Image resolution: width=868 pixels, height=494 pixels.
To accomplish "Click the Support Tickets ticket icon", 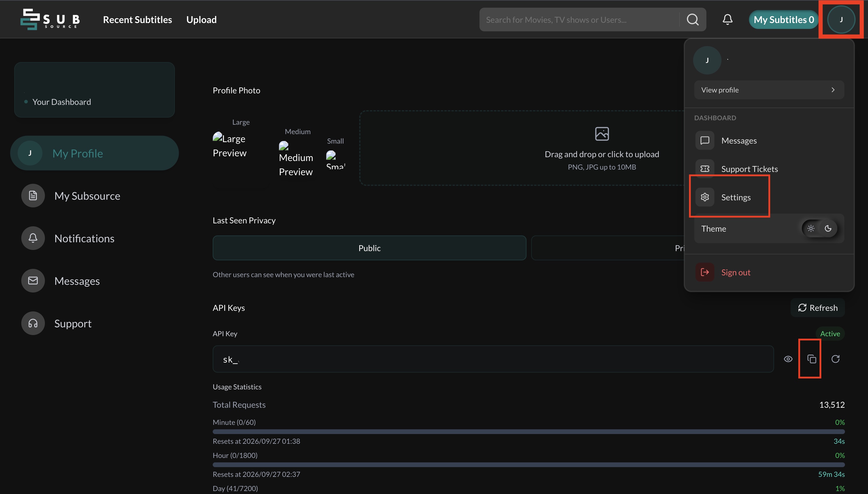I will pyautogui.click(x=705, y=169).
